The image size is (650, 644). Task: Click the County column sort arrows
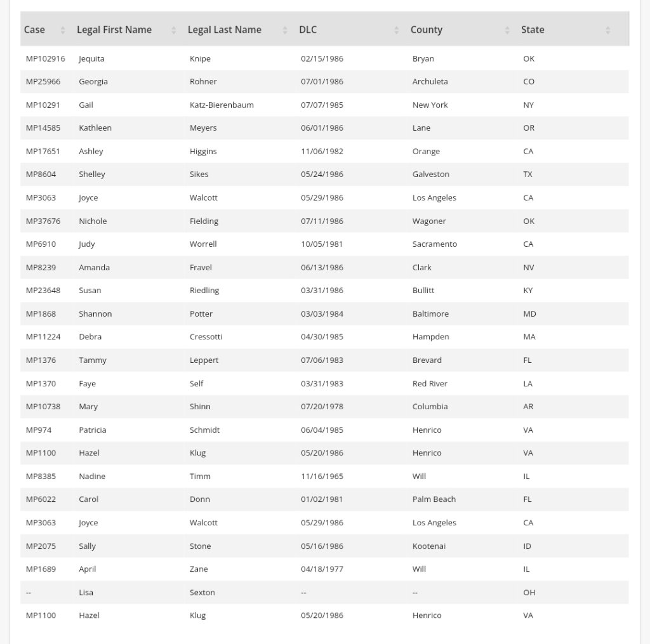click(507, 30)
